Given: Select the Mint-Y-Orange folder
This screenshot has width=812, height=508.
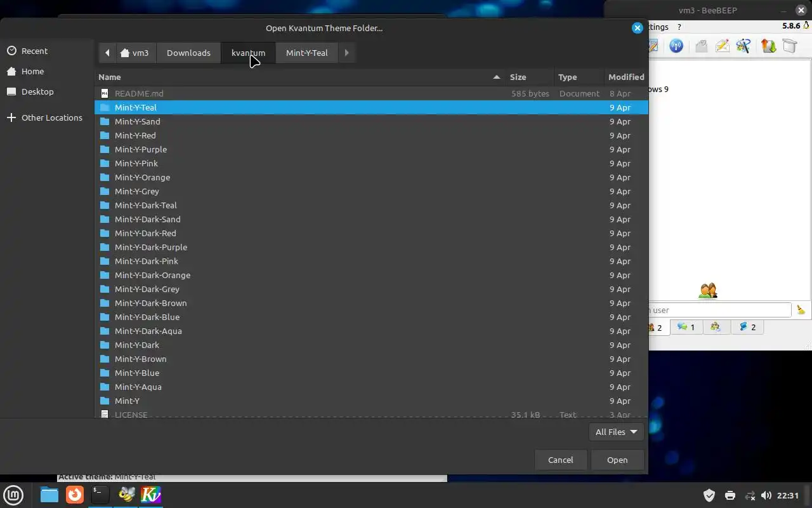Looking at the screenshot, I should (371, 177).
